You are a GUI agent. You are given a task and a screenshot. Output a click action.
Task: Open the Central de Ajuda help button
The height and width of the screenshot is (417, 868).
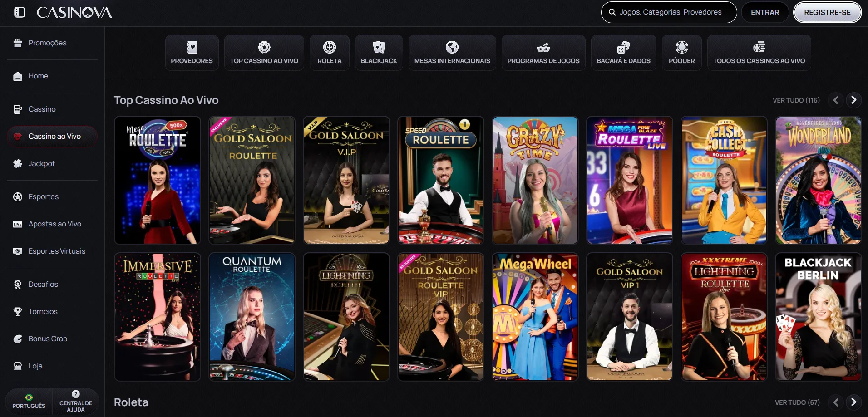point(76,401)
